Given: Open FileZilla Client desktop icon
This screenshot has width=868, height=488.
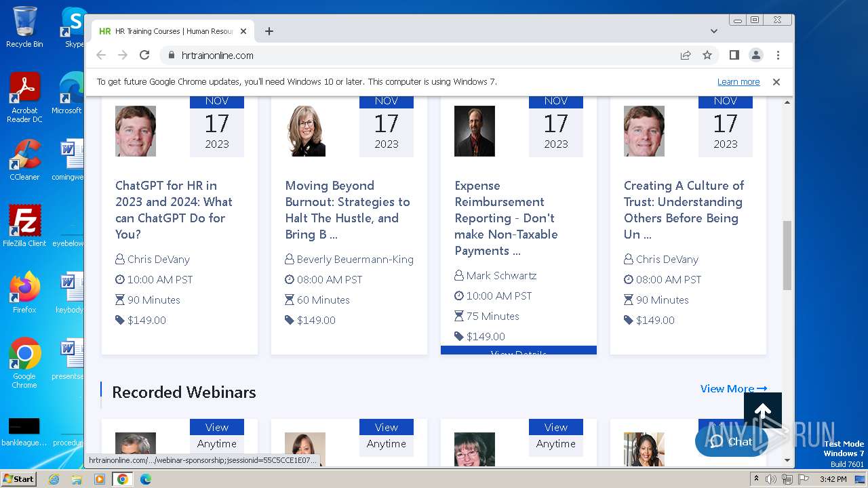Looking at the screenshot, I should [x=24, y=226].
